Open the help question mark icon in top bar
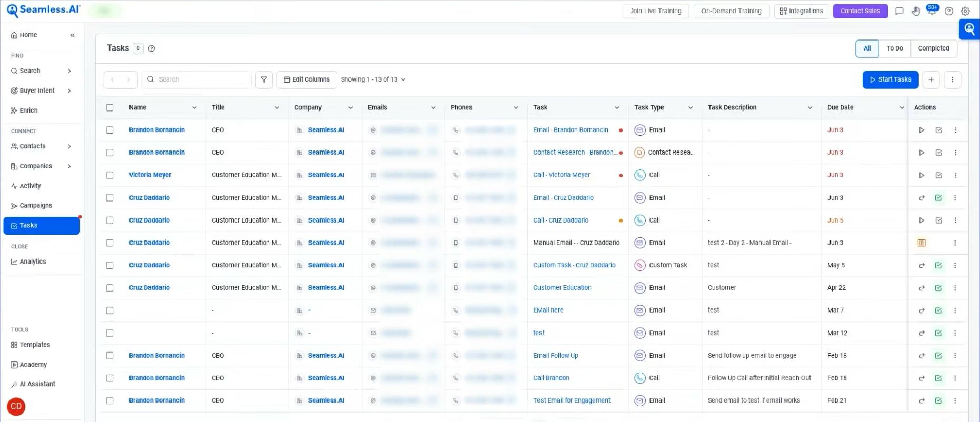 [949, 11]
